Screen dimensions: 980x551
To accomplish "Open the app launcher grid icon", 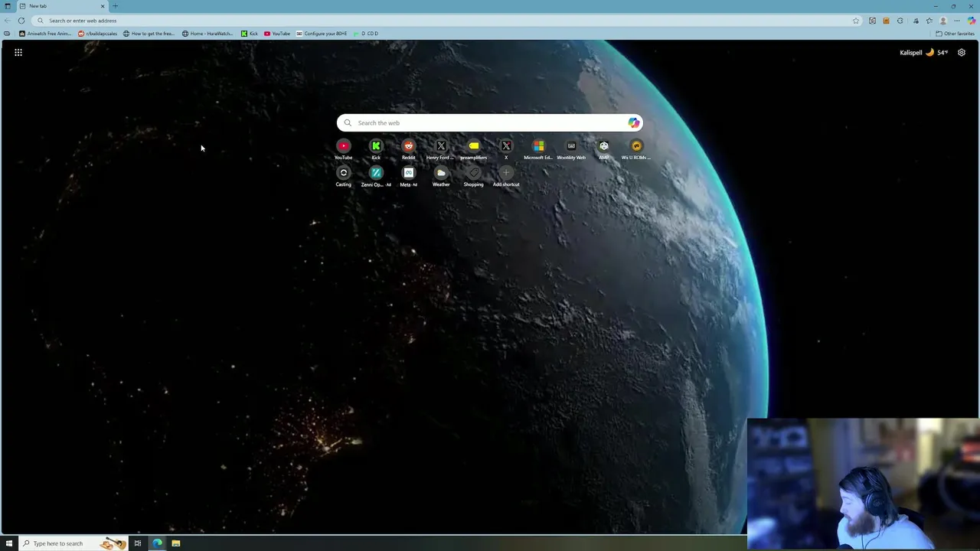I will [18, 52].
